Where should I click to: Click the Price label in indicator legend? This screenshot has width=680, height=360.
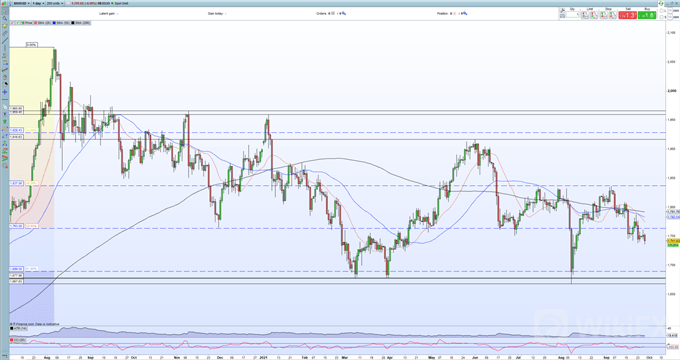[29, 23]
